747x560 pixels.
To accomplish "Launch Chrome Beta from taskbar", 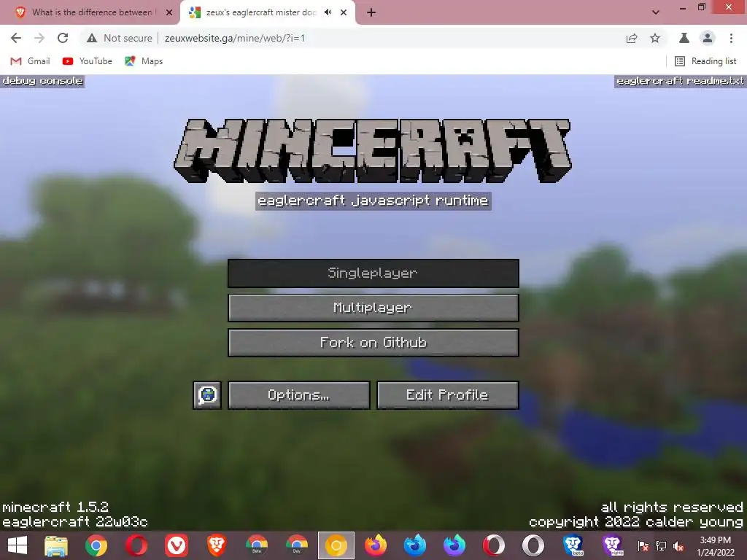I will point(257,545).
